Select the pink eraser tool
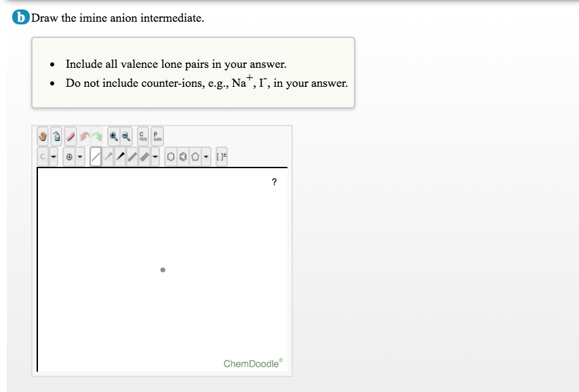 point(70,136)
